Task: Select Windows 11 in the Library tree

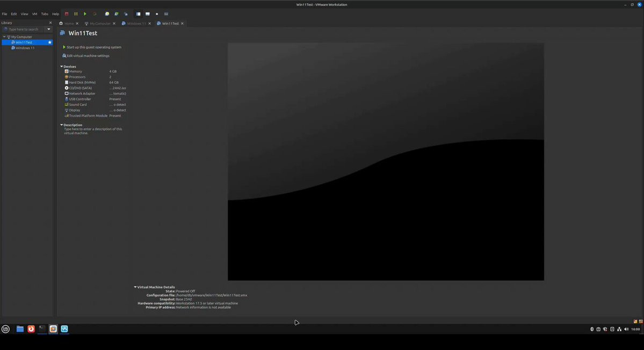Action: (x=25, y=48)
